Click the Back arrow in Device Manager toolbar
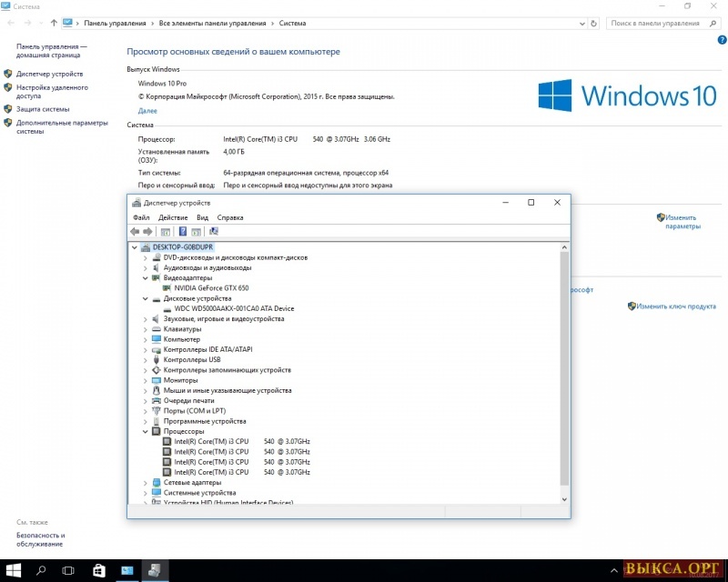Image resolution: width=728 pixels, height=582 pixels. tap(135, 232)
